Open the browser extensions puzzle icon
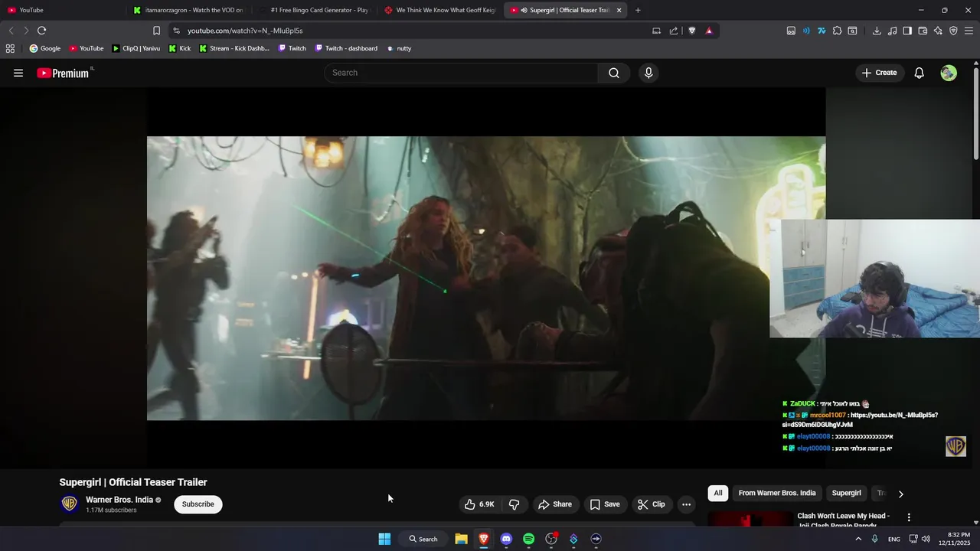The image size is (980, 551). 837,31
